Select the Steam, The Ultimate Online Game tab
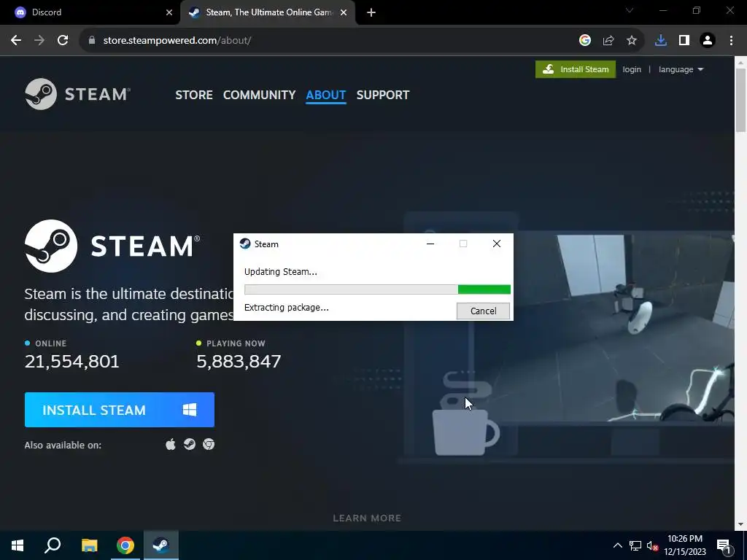The width and height of the screenshot is (747, 560). (x=268, y=12)
